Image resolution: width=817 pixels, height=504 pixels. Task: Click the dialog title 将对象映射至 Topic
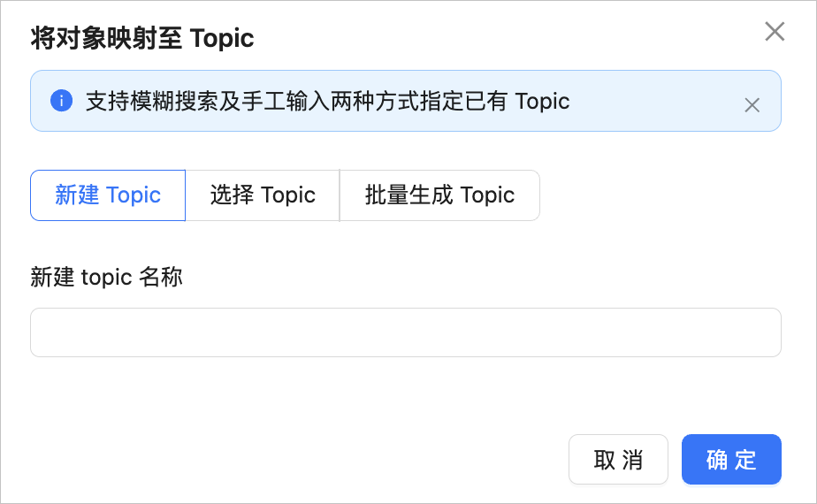pos(142,39)
